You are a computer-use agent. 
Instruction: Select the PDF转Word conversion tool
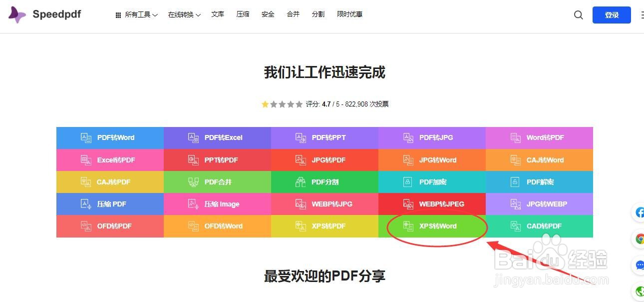[x=110, y=137]
